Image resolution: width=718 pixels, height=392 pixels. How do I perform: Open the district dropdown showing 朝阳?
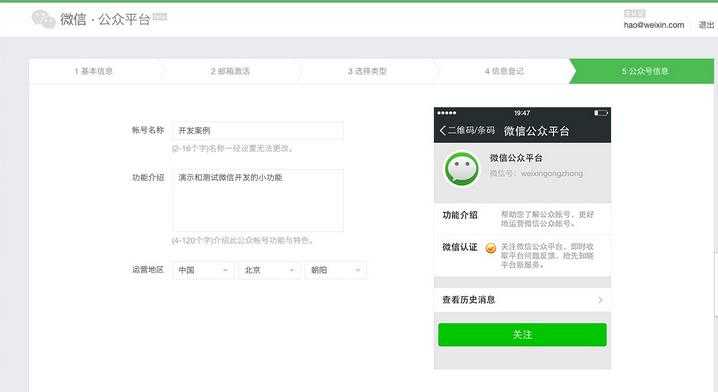[x=336, y=270]
